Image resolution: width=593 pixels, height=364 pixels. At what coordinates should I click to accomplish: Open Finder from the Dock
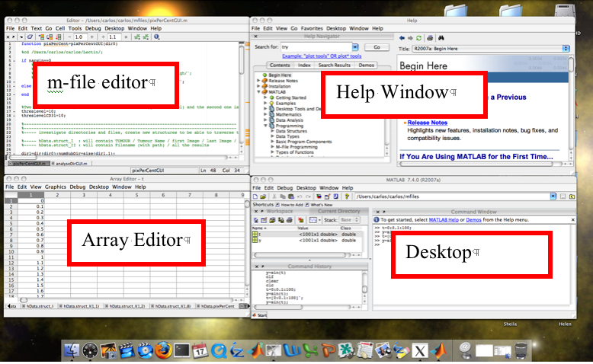pyautogui.click(x=71, y=350)
